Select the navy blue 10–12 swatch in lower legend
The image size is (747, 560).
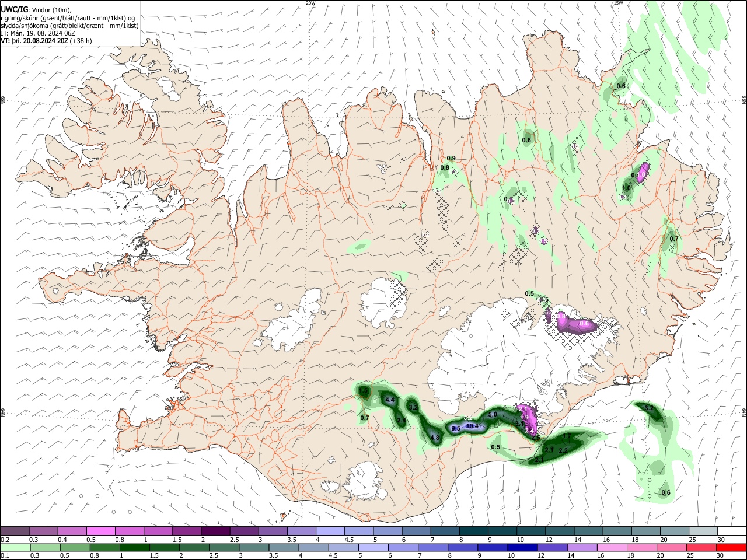pyautogui.click(x=522, y=548)
